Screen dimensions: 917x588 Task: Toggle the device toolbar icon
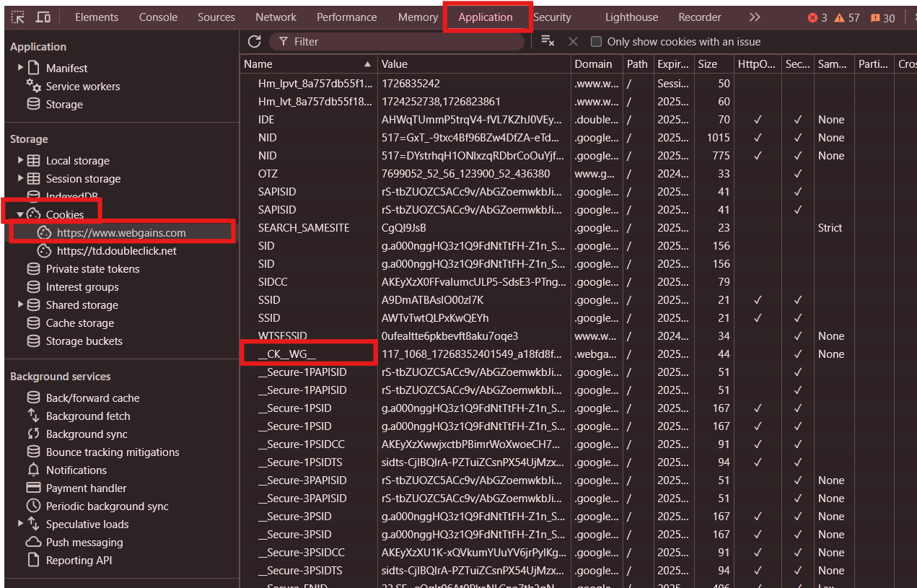click(43, 17)
